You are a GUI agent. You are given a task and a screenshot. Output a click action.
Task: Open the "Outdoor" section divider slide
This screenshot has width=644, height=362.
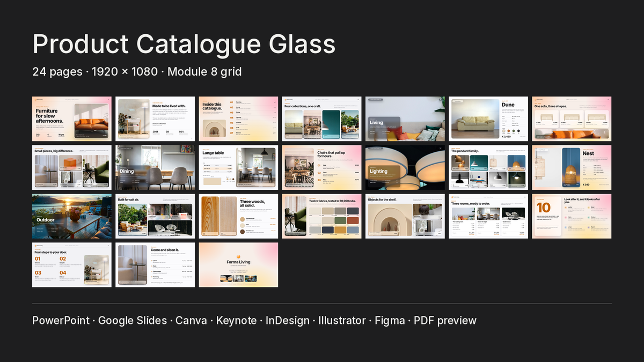click(x=72, y=216)
